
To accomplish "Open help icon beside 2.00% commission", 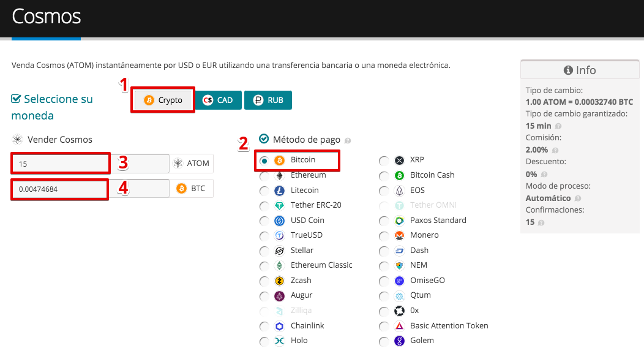I will pyautogui.click(x=555, y=150).
